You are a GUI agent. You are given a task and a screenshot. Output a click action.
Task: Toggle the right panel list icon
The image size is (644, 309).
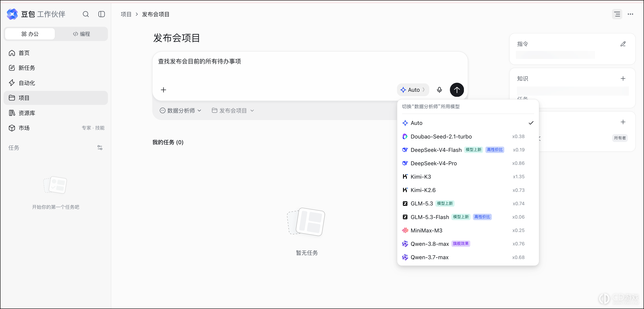(x=617, y=14)
